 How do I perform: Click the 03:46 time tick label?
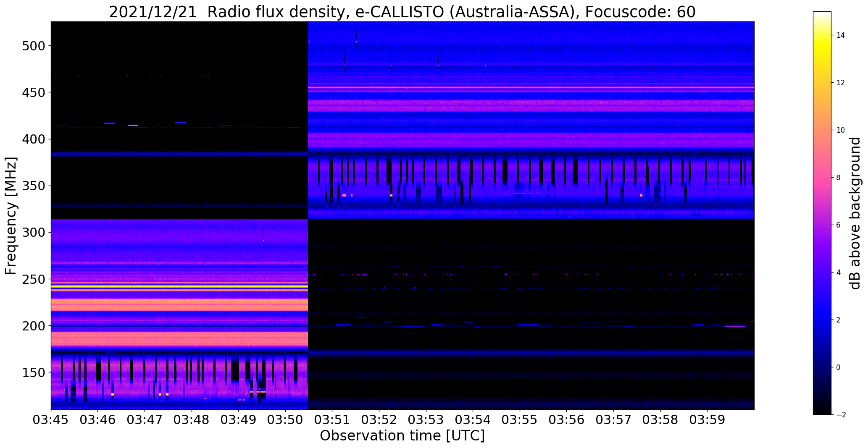click(x=98, y=420)
